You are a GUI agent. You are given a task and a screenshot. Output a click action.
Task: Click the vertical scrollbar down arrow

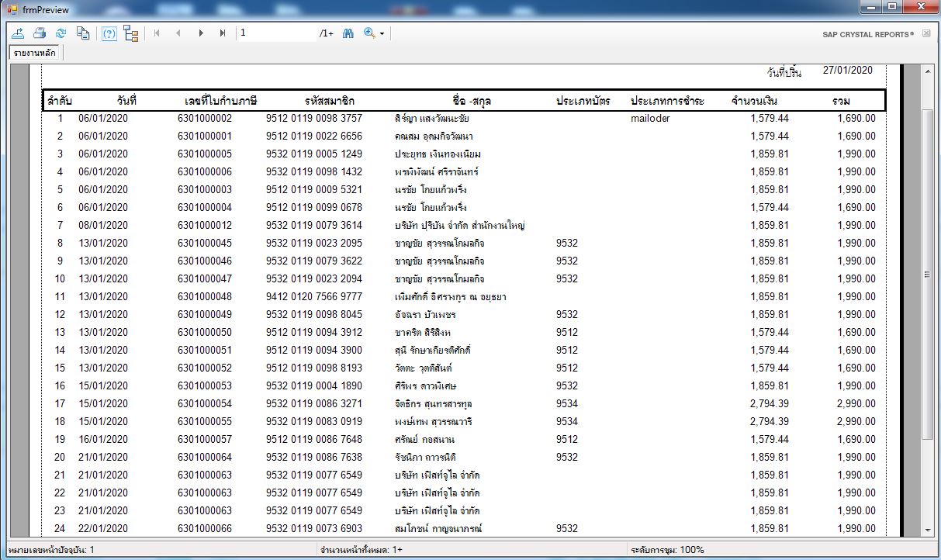click(x=927, y=530)
